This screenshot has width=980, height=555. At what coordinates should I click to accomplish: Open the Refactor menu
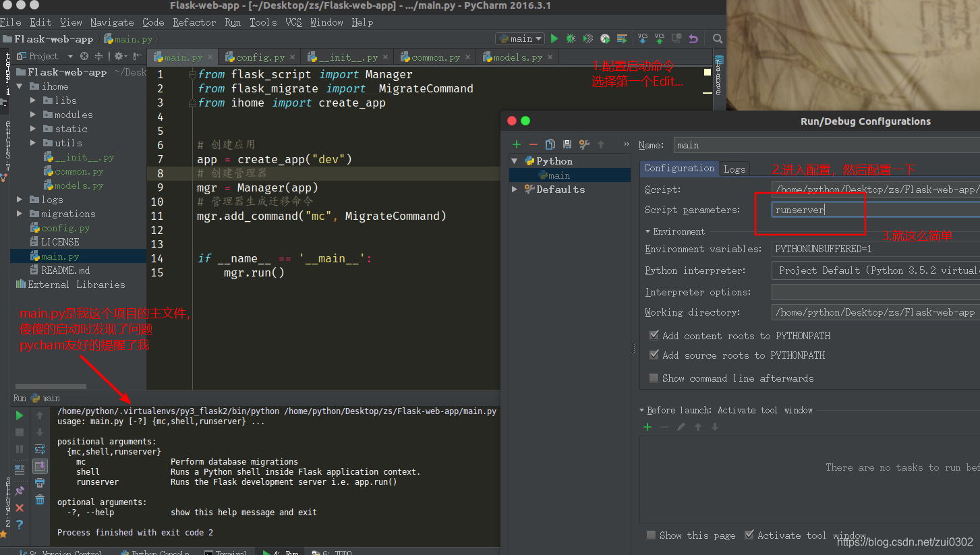(194, 22)
